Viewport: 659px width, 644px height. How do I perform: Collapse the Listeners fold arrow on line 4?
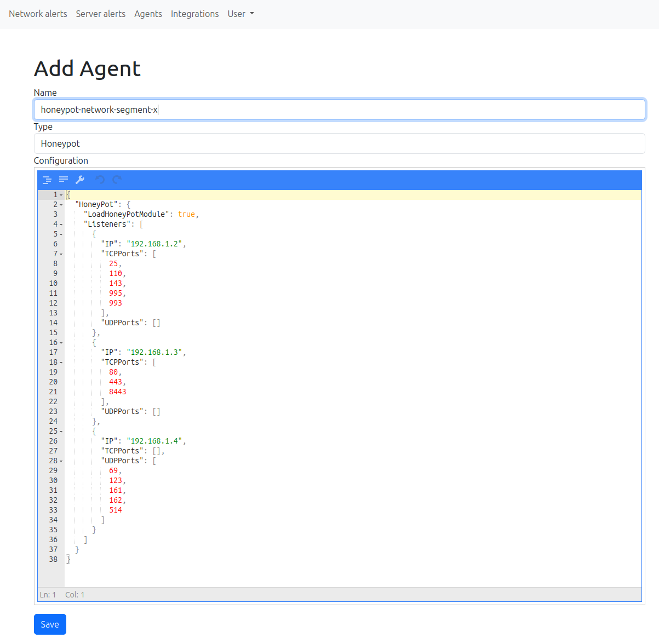click(x=61, y=225)
